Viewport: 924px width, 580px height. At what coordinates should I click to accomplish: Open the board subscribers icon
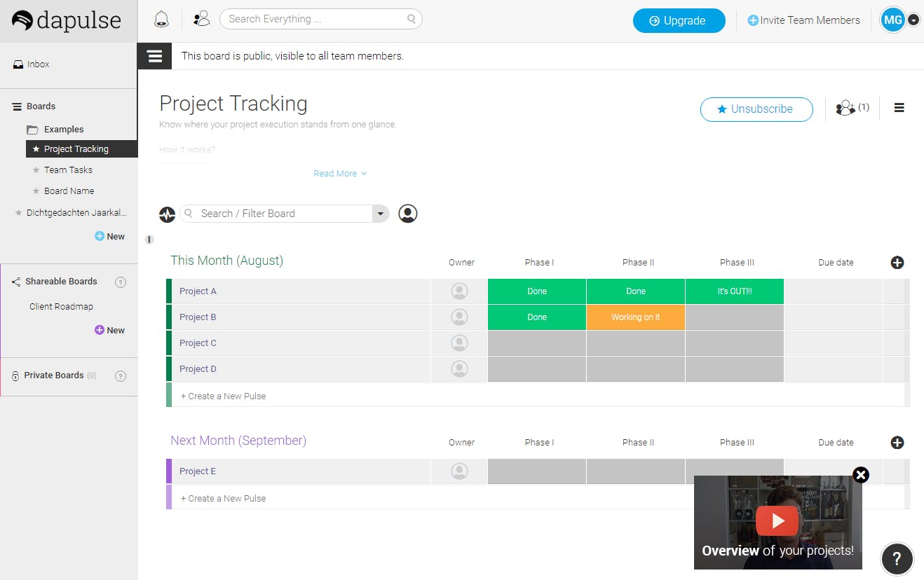tap(846, 108)
